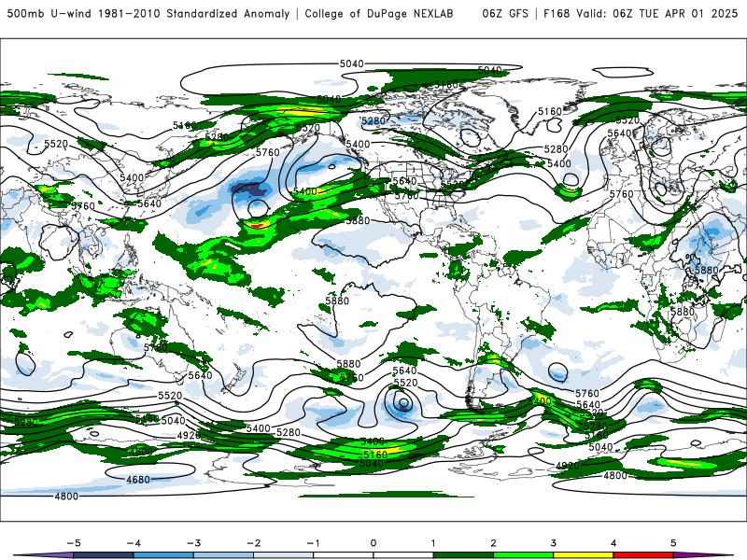Image resolution: width=747 pixels, height=560 pixels.
Task: Click the 5880 contour label west of Mexico
Action: 358,220
